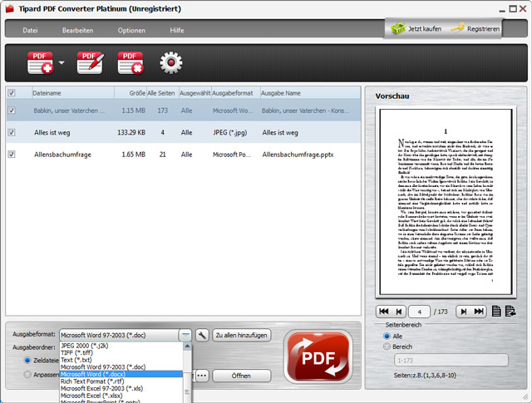
Task: Choose Rich Text Format (*.rtf) from the list
Action: (x=121, y=381)
